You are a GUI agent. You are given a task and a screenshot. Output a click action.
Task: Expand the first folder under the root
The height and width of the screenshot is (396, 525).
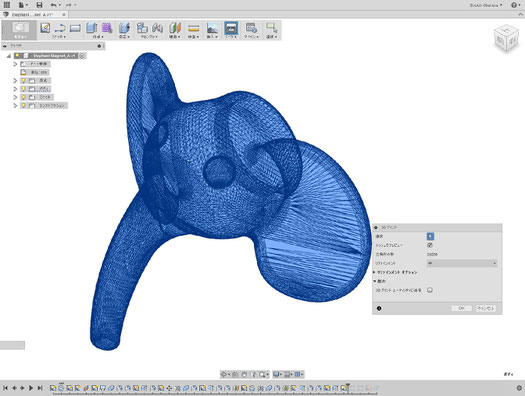coord(15,64)
